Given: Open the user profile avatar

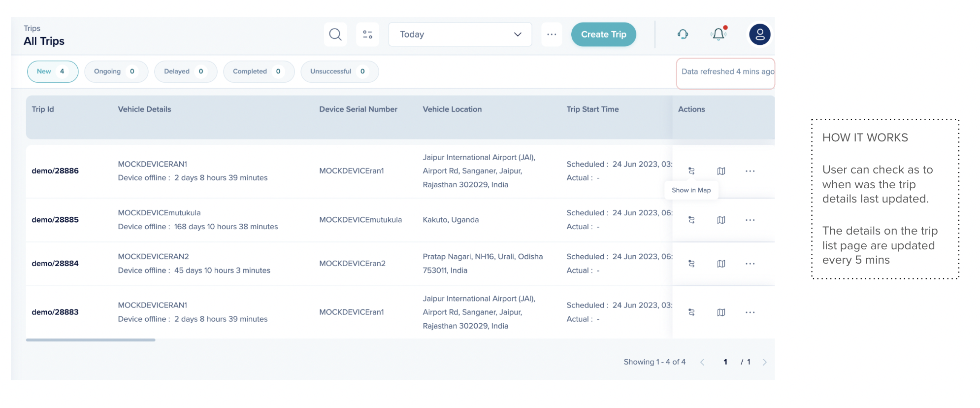Looking at the screenshot, I should click(x=759, y=34).
